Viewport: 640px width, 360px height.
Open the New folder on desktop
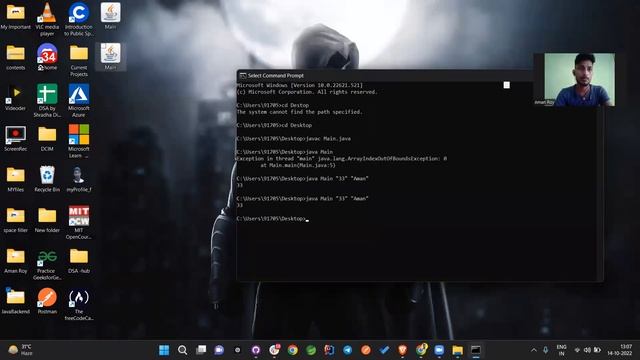tap(47, 220)
